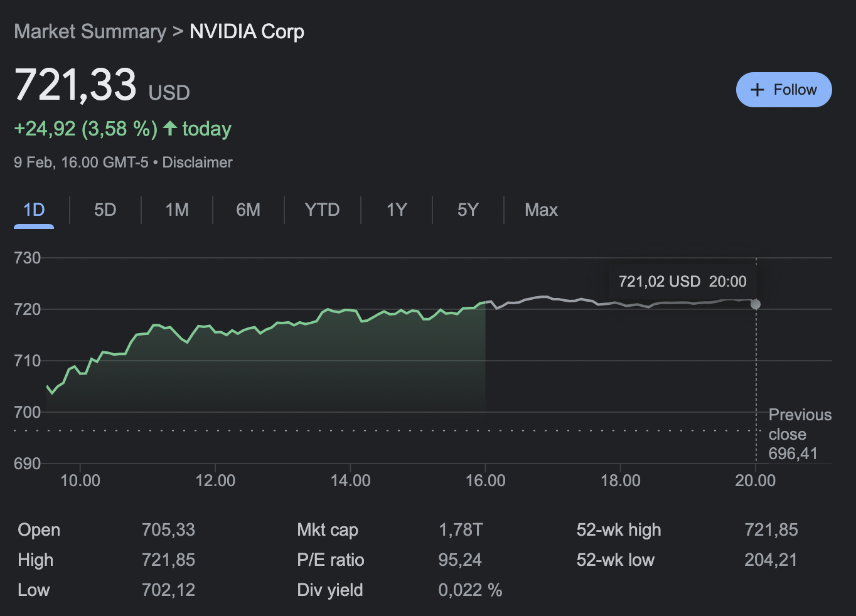856x616 pixels.
Task: Click the Open value 705,33
Action: point(168,530)
